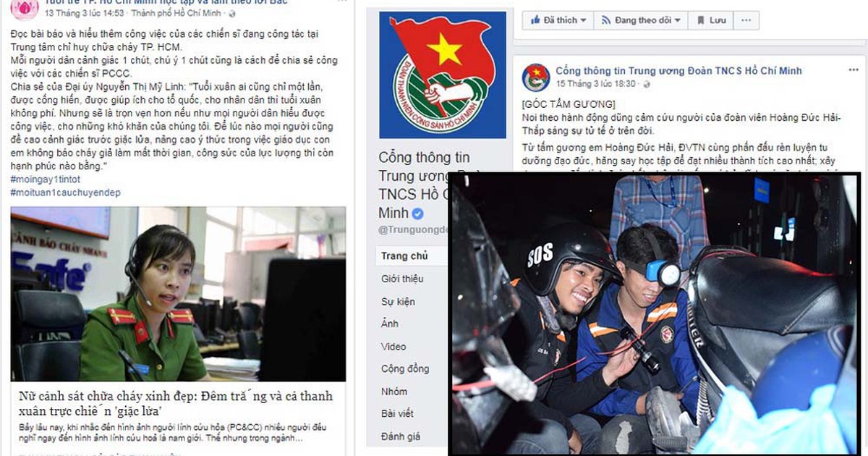
Task: Click the blue verified badge beside Minh
Action: [417, 214]
